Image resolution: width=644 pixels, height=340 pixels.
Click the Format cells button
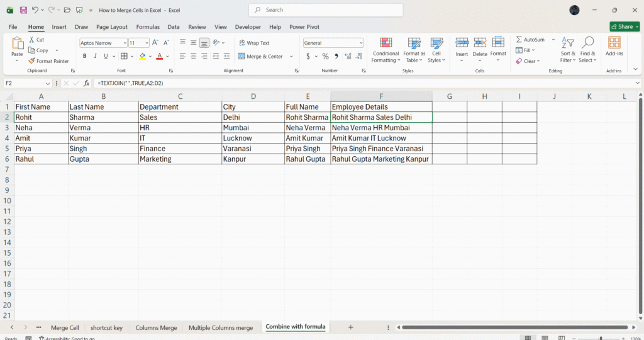pos(498,49)
